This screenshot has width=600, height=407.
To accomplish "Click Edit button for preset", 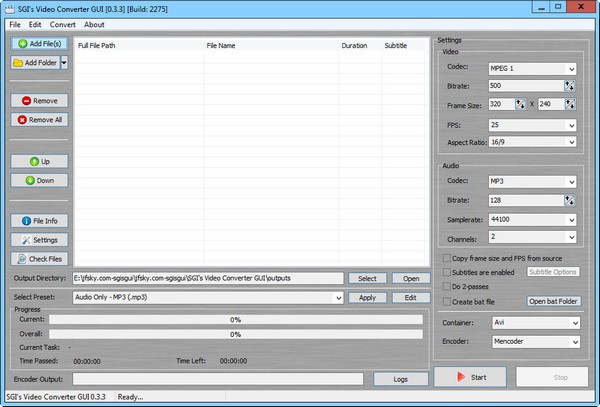I will 411,298.
